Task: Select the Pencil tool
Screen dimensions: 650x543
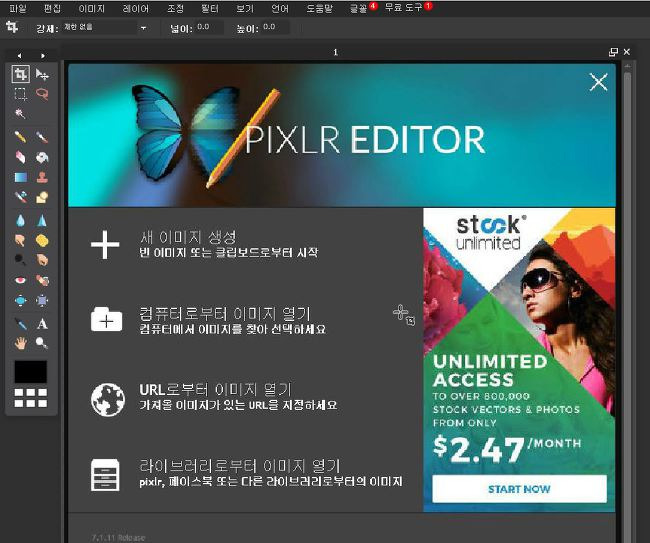Action: [20, 137]
